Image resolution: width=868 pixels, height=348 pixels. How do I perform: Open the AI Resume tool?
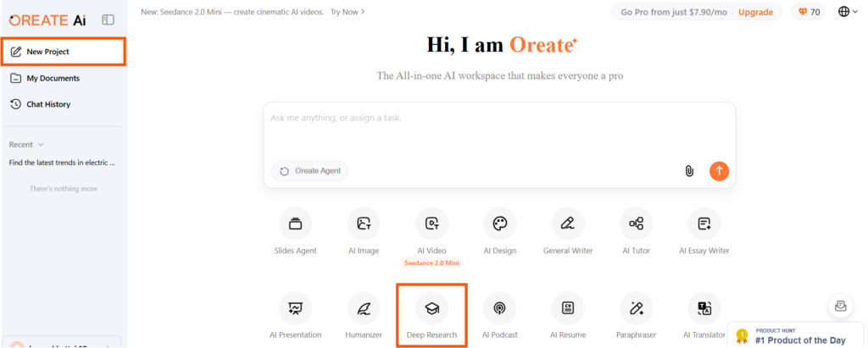click(567, 315)
